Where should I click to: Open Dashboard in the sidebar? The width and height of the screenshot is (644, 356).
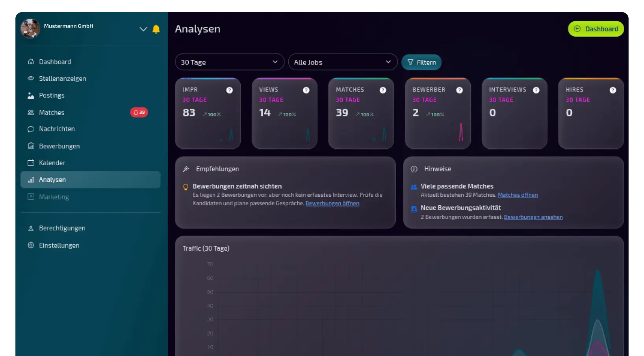coord(90,62)
